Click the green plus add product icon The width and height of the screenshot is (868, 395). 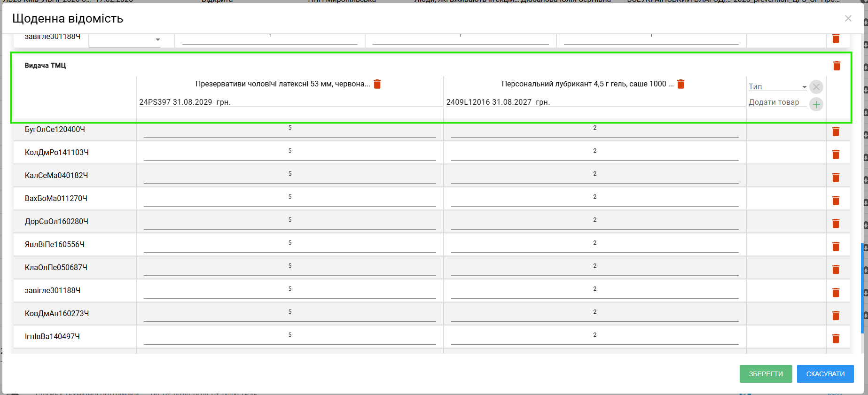pos(816,104)
